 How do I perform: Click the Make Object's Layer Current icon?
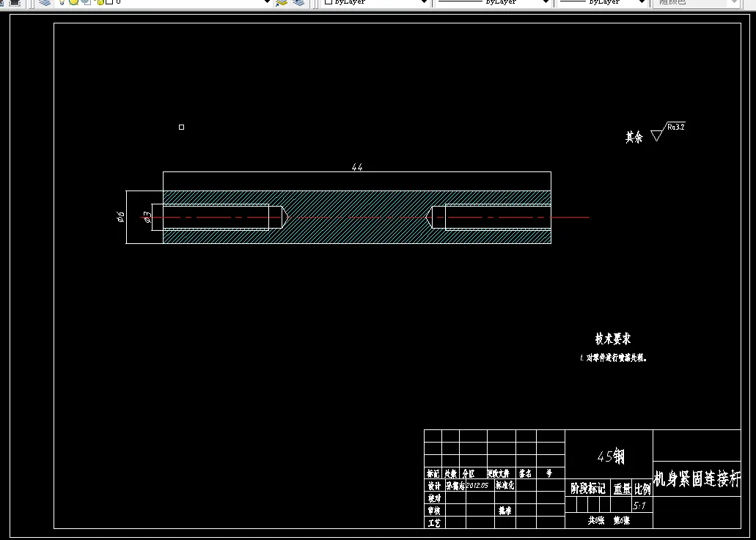[x=282, y=2]
